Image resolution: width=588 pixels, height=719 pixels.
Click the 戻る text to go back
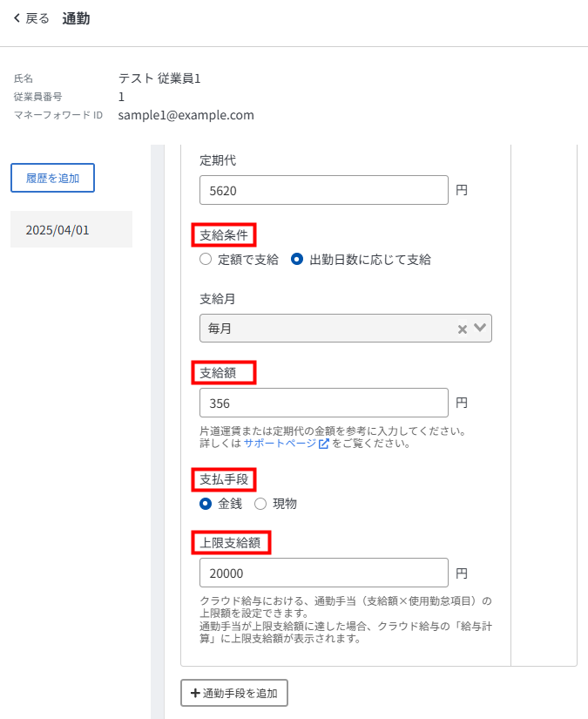click(x=37, y=18)
